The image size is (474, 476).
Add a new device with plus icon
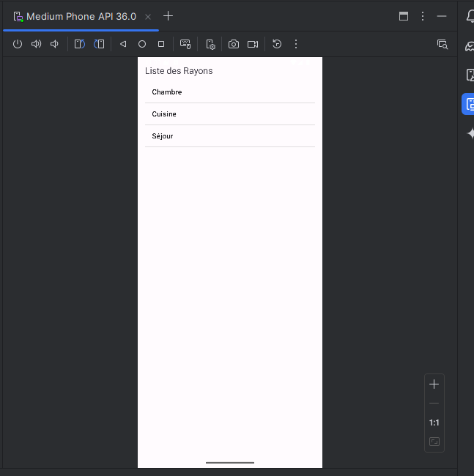pyautogui.click(x=168, y=16)
